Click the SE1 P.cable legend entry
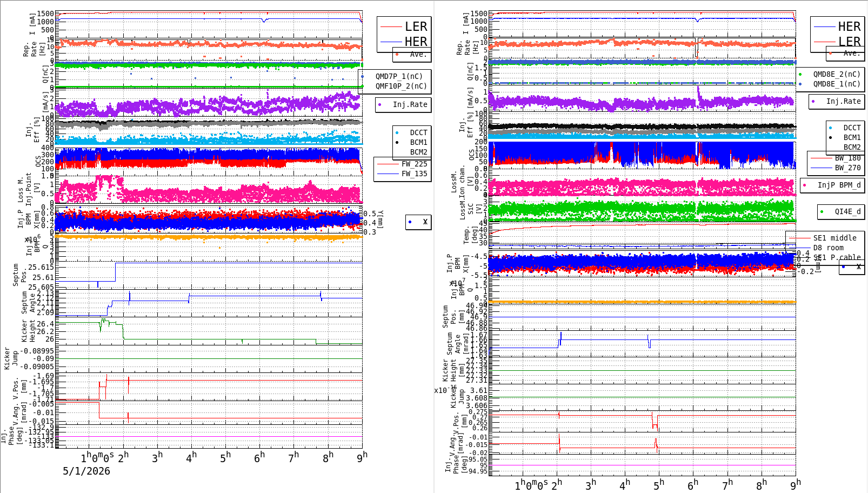868x493 pixels. 837,257
